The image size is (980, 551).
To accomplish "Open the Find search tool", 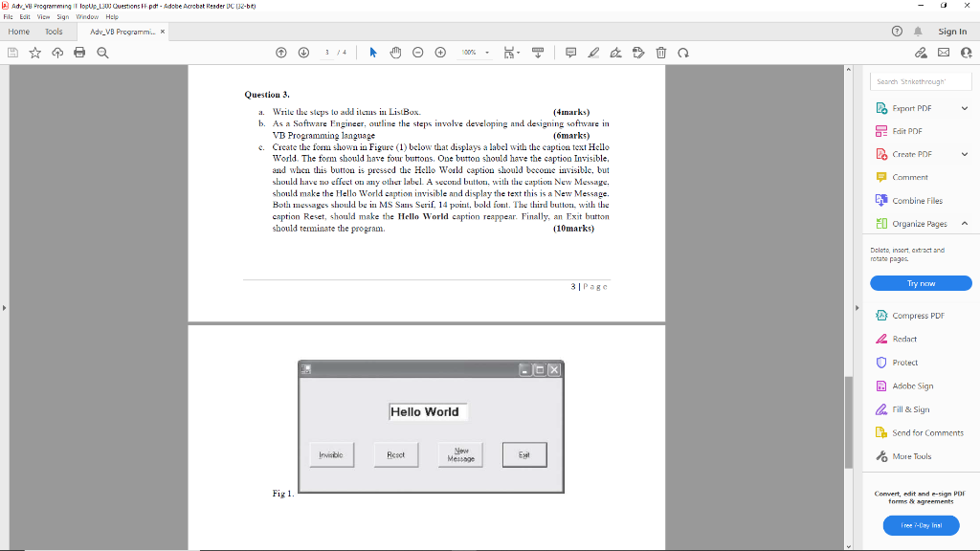I will click(x=102, y=53).
